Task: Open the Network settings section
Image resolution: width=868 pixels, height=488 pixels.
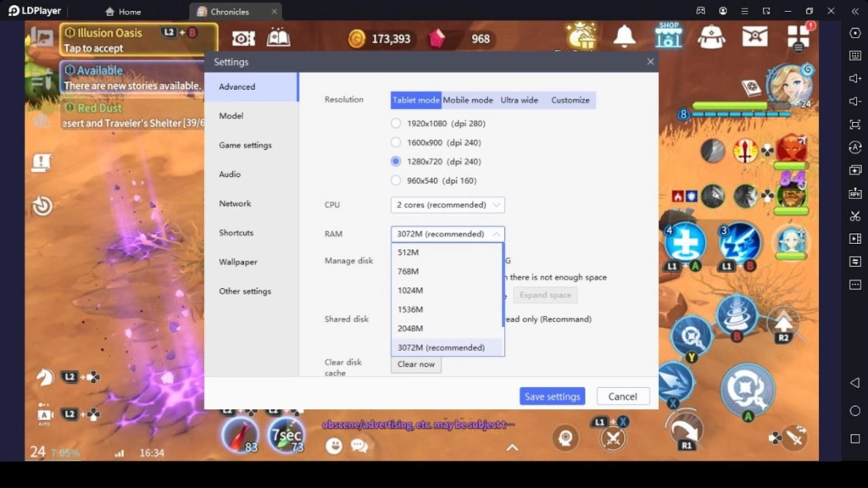Action: point(251,203)
